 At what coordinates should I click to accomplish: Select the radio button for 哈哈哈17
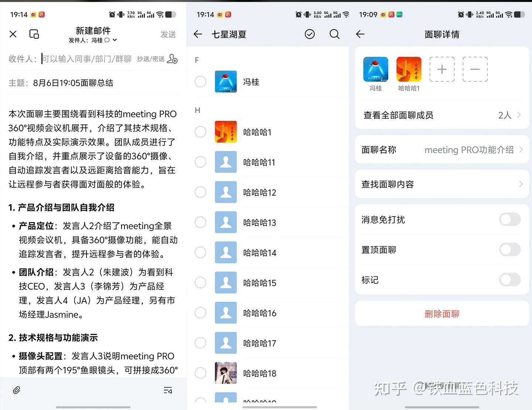[200, 343]
